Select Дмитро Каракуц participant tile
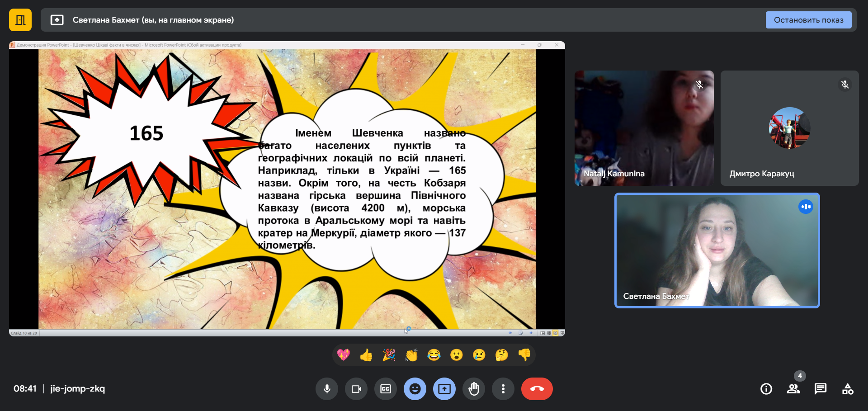The image size is (868, 411). coord(789,128)
